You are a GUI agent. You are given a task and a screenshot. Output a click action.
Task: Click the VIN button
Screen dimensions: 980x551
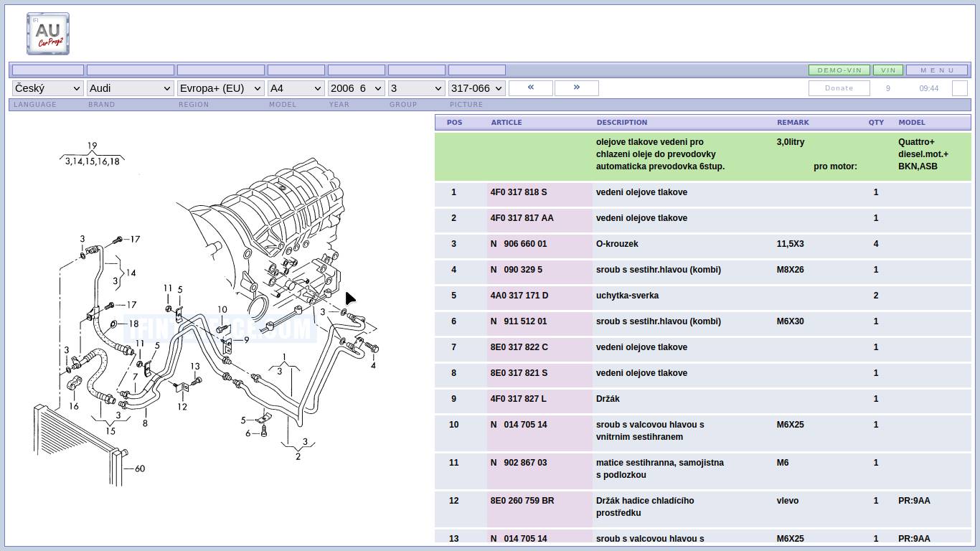click(x=888, y=70)
